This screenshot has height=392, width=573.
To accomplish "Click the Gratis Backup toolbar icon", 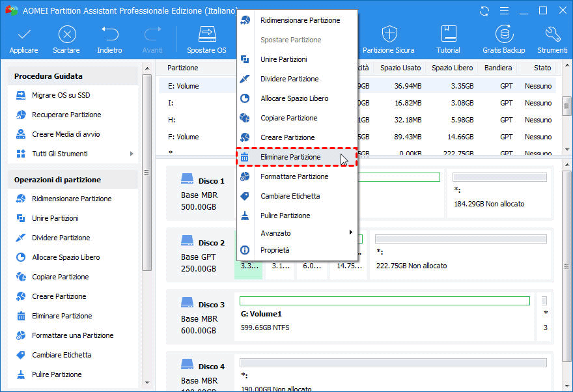I will 504,34.
